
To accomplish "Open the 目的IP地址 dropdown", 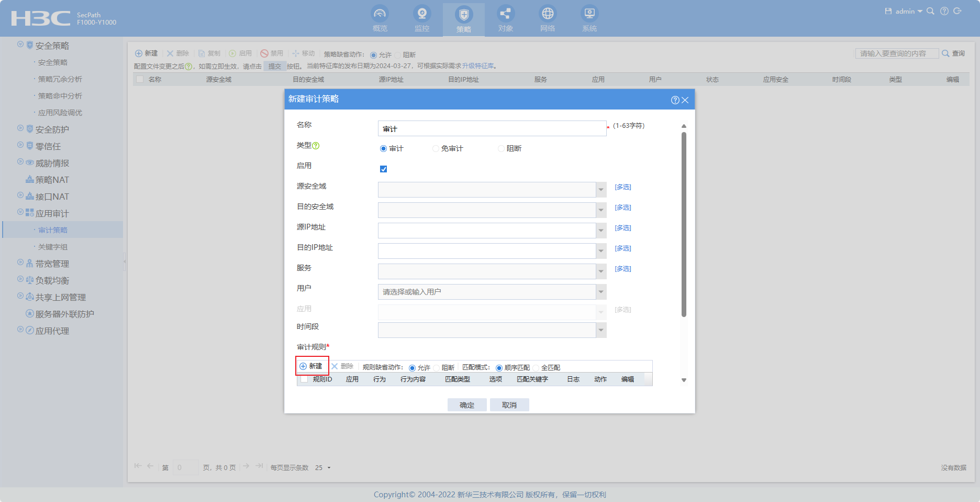I will [601, 251].
